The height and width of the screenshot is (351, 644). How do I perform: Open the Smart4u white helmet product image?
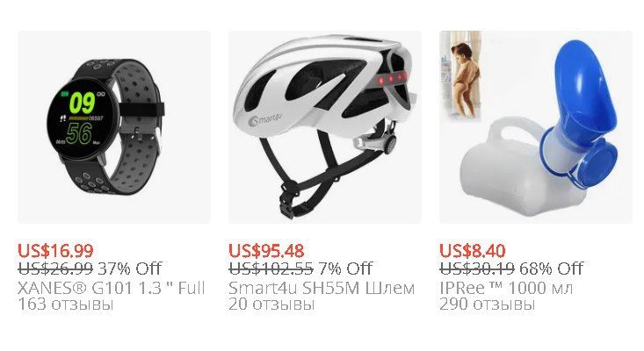coord(325,127)
